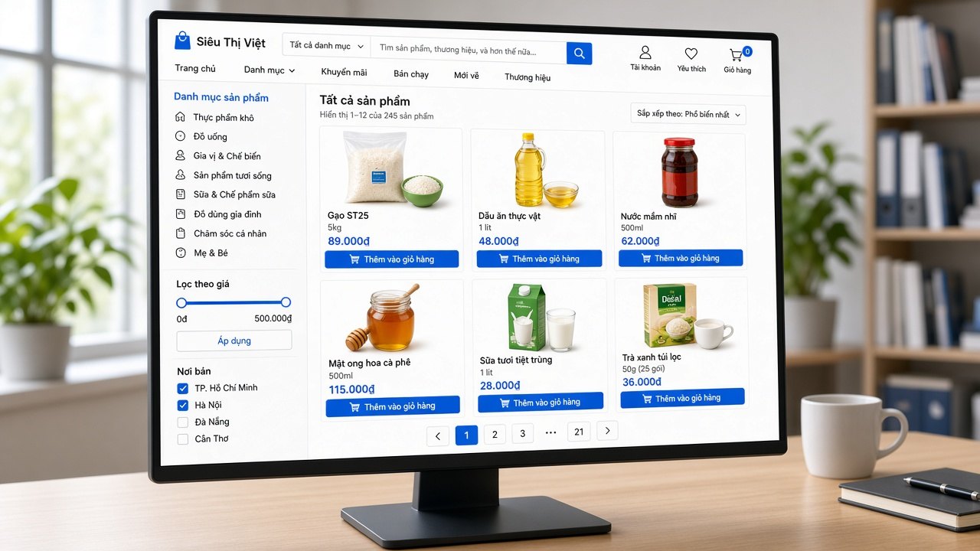This screenshot has width=980, height=551.
Task: Open the Thương hiệu menu item
Action: coord(528,77)
